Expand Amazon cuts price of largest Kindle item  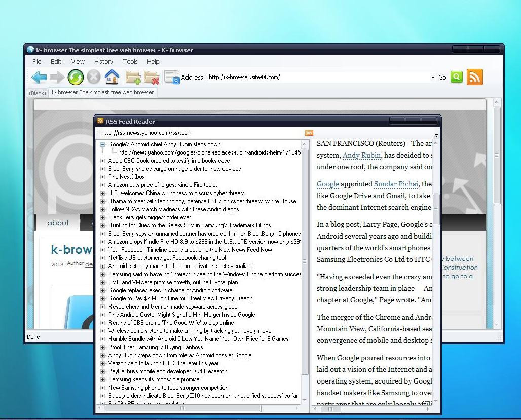pyautogui.click(x=103, y=185)
